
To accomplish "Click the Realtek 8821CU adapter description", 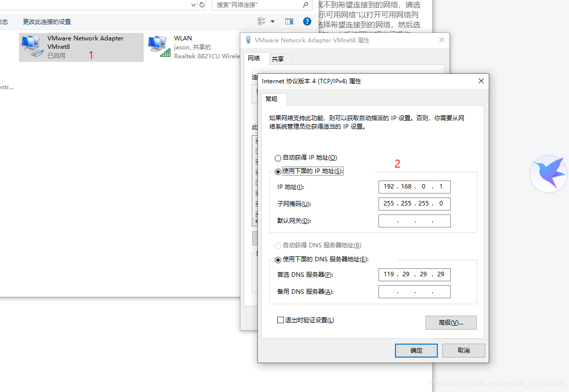I will point(207,56).
